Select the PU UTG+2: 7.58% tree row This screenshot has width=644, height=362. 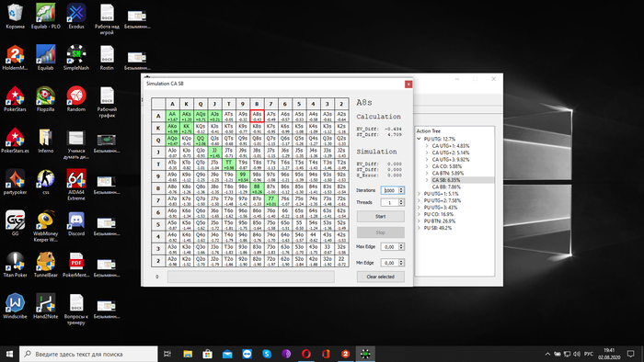pos(443,200)
